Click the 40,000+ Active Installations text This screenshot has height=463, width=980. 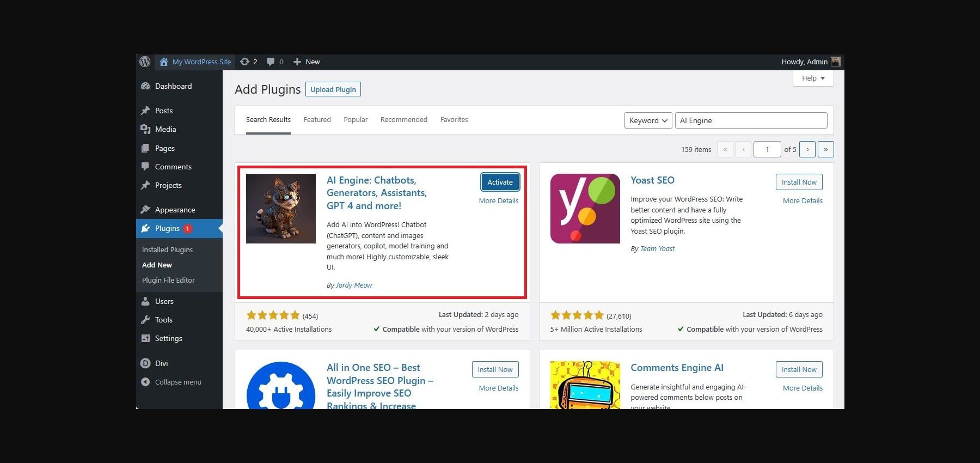coord(289,329)
